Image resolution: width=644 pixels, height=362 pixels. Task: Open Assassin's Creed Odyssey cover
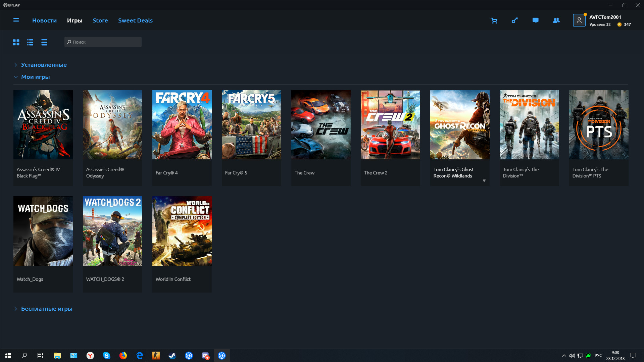(112, 124)
